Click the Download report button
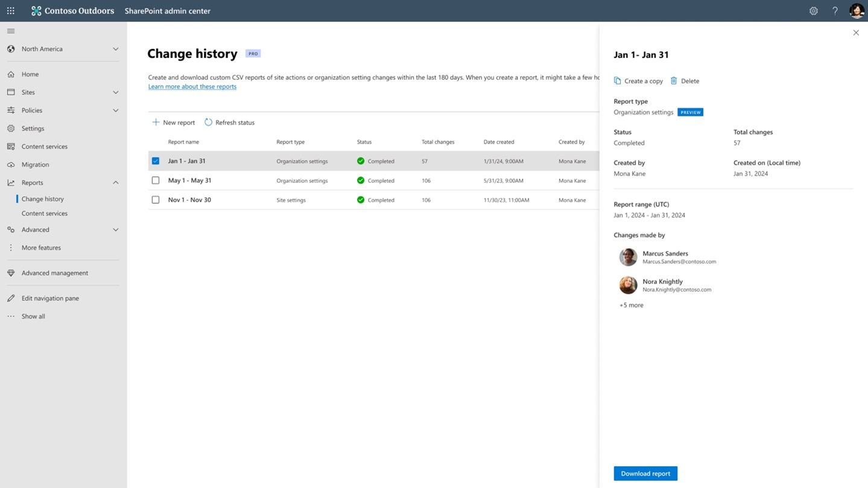This screenshot has height=488, width=868. click(x=645, y=474)
